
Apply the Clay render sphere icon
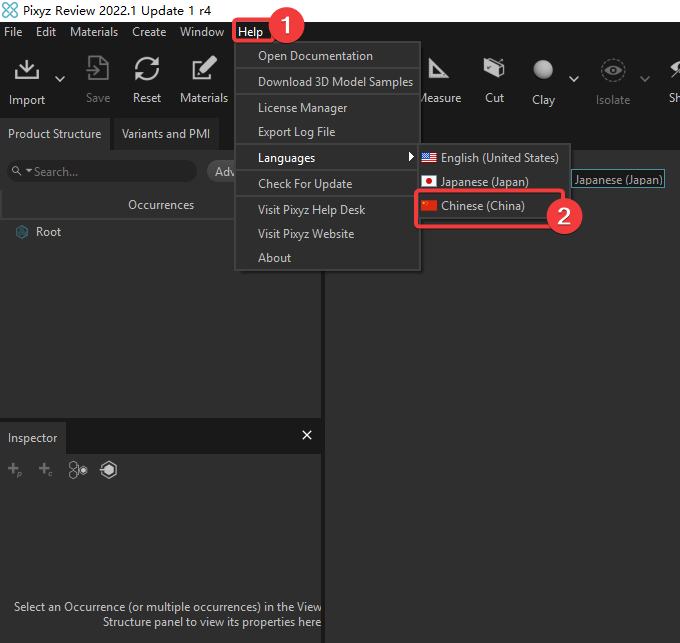(543, 69)
